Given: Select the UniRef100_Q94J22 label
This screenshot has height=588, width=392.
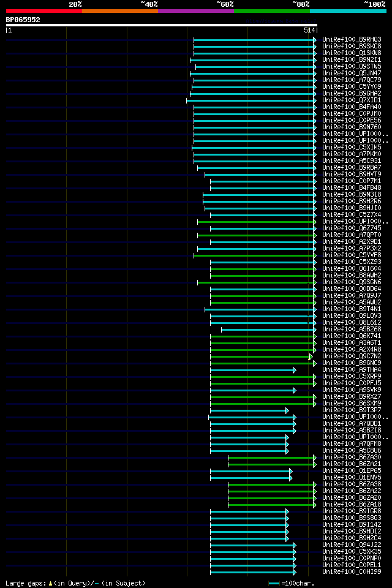Looking at the screenshot, I should (352, 545).
